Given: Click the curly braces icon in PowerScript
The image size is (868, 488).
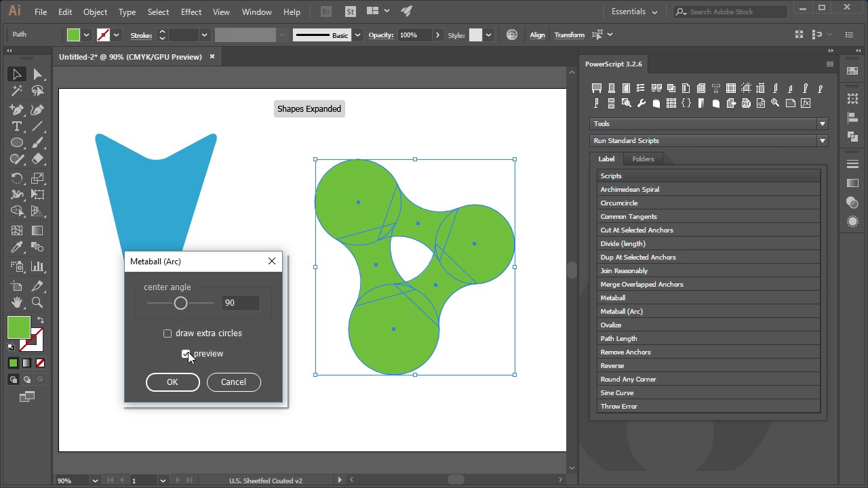Looking at the screenshot, I should coord(686,103).
